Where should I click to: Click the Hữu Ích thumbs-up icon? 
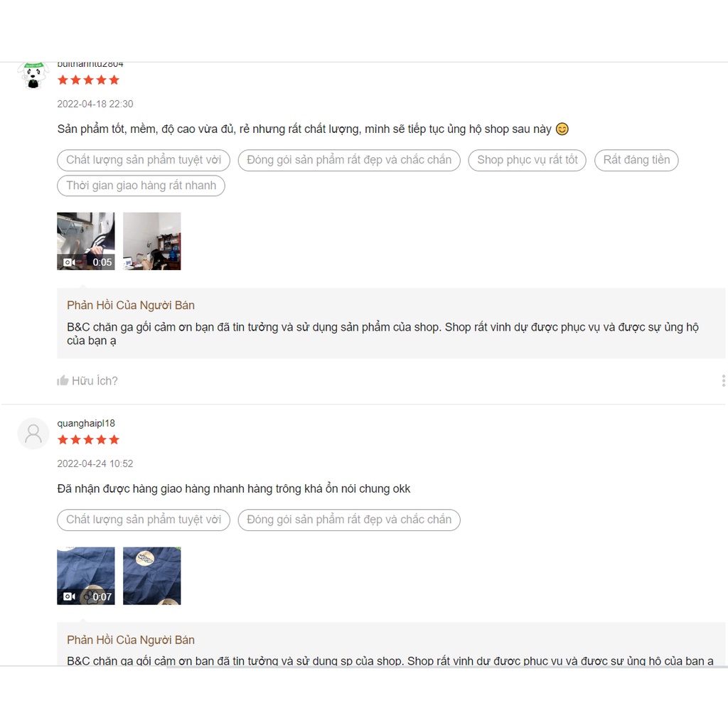(x=63, y=380)
